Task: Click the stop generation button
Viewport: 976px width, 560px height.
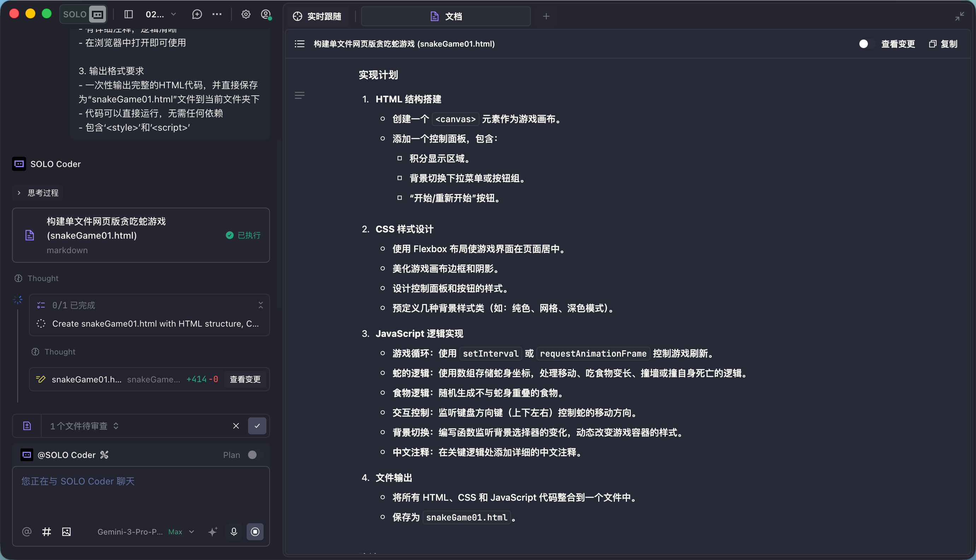Action: (255, 532)
